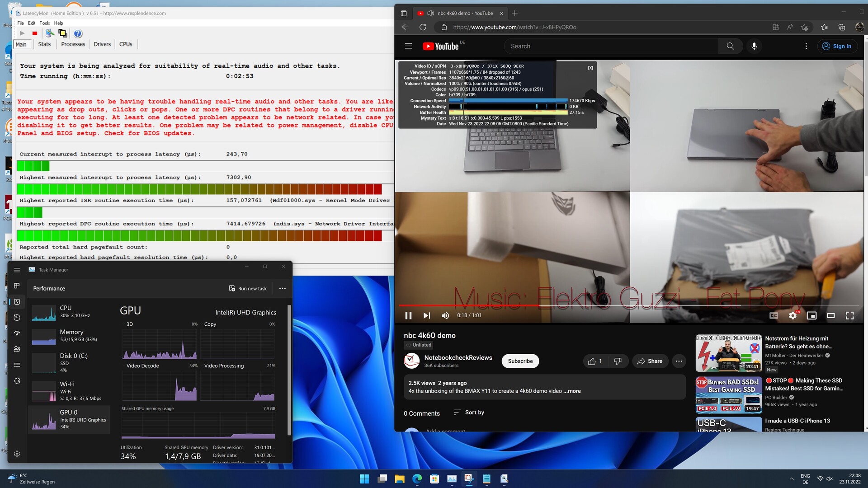Toggle subtitles CC button on video
This screenshot has height=488, width=868.
(x=774, y=315)
